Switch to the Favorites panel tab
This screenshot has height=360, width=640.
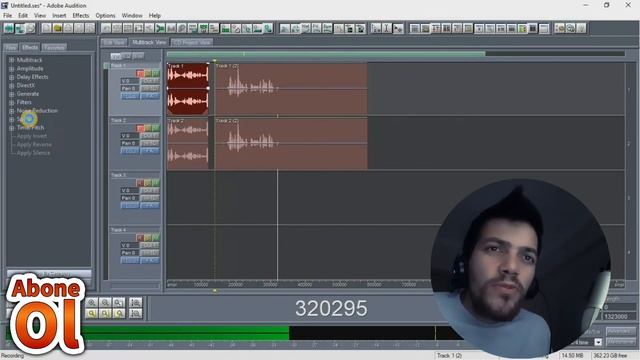click(x=54, y=47)
